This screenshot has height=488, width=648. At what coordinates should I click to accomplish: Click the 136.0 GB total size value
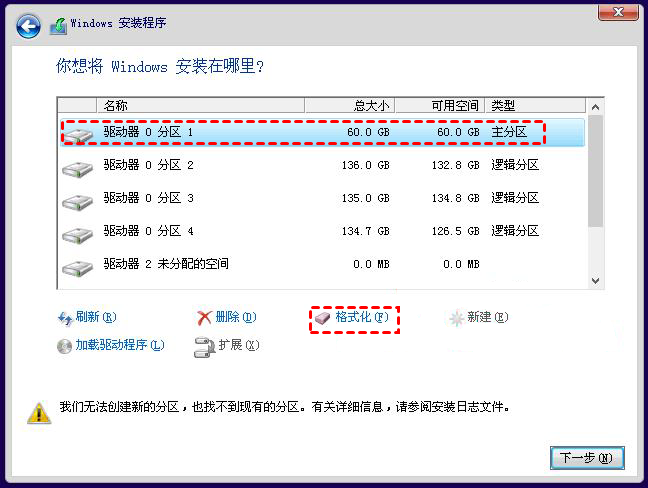(365, 165)
